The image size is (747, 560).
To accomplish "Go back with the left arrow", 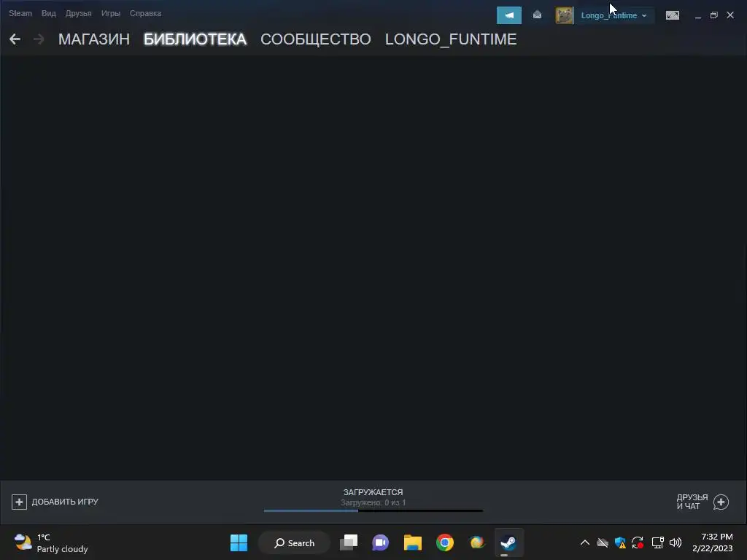I will coord(15,39).
